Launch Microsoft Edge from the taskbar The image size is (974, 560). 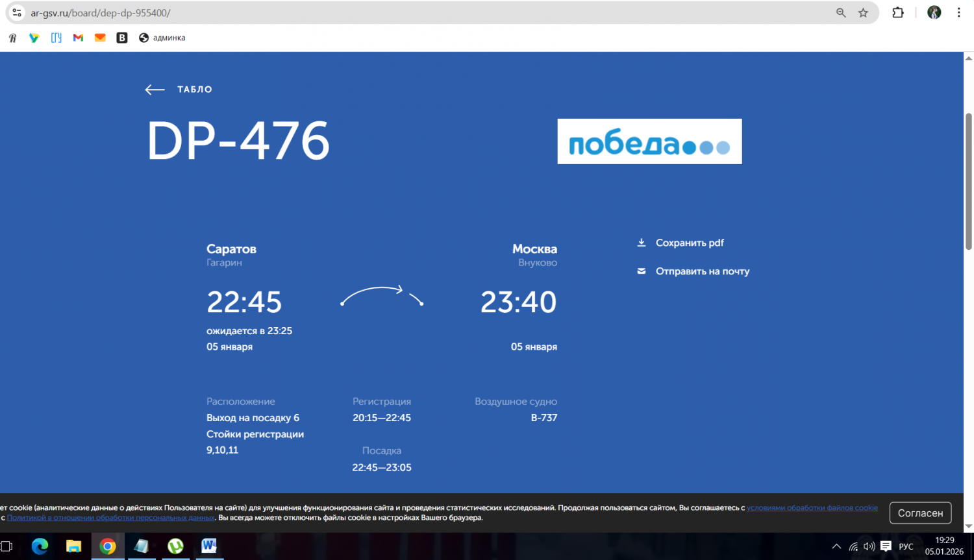[x=40, y=546]
